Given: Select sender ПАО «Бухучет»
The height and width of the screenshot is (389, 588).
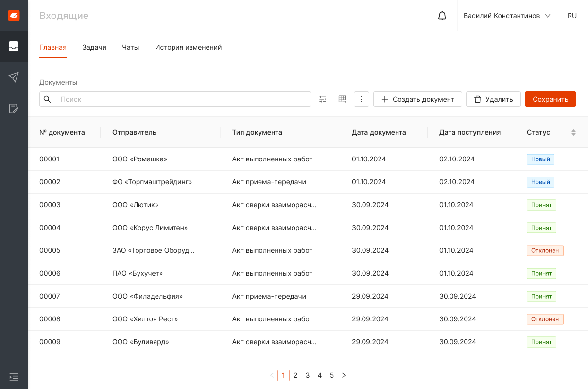Looking at the screenshot, I should point(138,273).
